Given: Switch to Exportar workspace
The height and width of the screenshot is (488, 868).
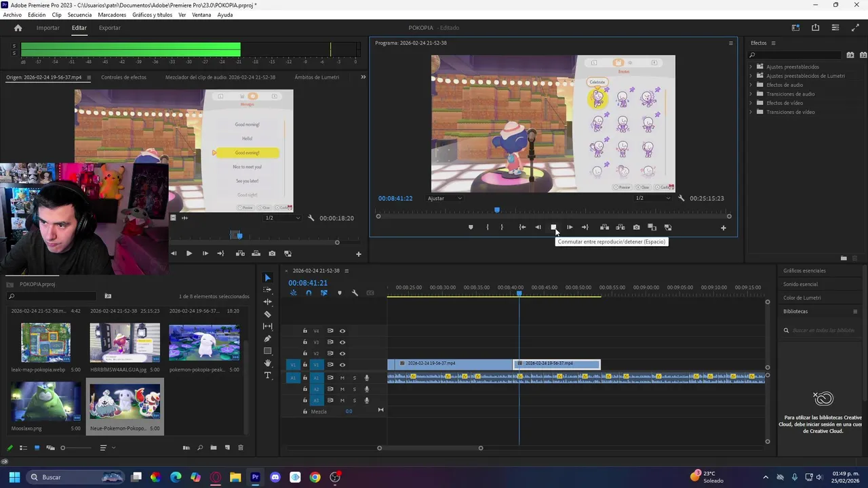Looking at the screenshot, I should (109, 28).
